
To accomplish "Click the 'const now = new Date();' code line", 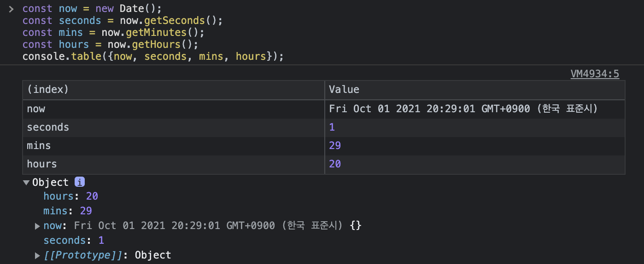I will [92, 9].
